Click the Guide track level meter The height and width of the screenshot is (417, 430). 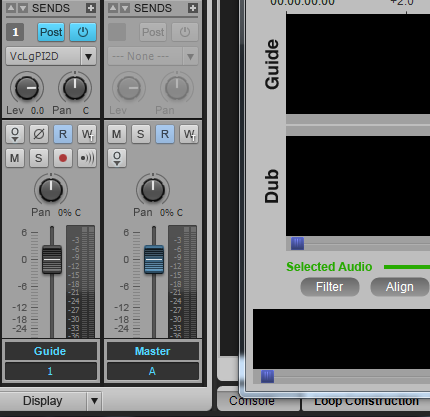click(81, 282)
